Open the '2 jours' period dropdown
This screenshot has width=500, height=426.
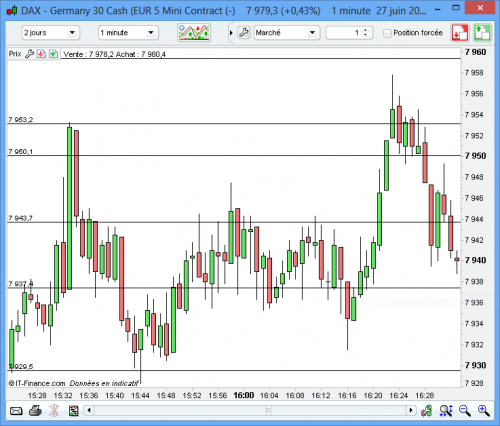point(51,33)
